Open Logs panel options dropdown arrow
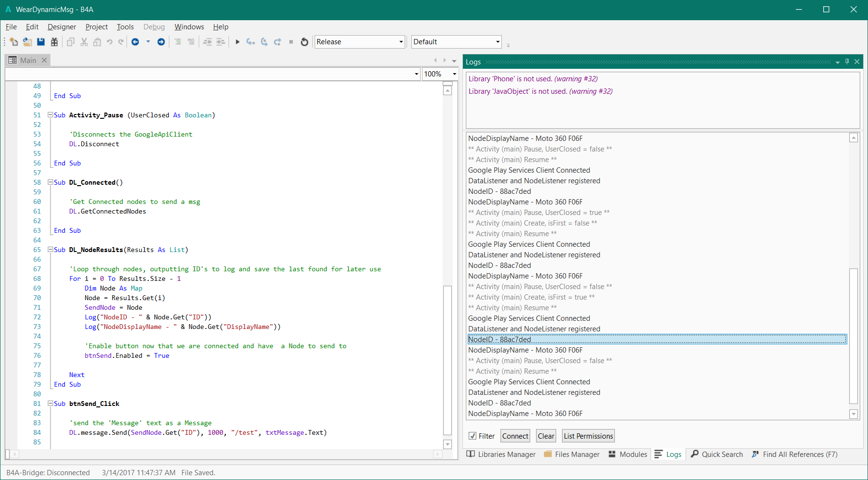Viewport: 868px width, 480px height. pos(838,62)
